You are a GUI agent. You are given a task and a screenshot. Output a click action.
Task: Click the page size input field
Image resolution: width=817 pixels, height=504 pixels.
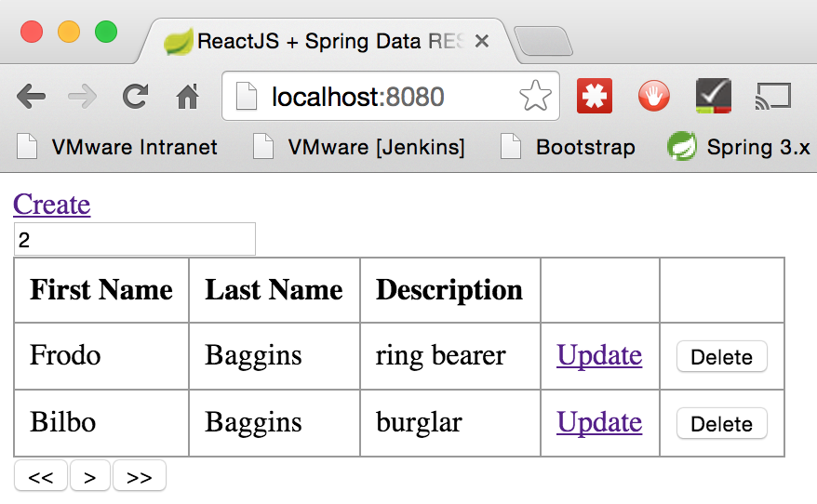(134, 239)
